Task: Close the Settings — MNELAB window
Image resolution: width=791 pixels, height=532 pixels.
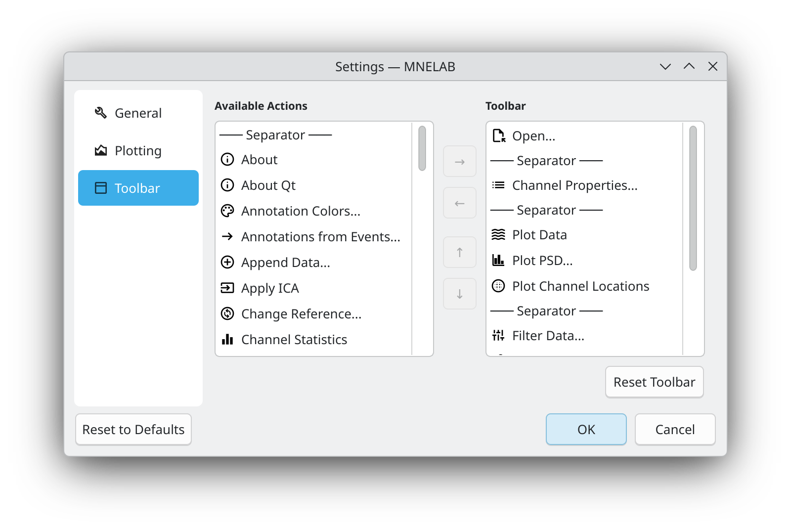Action: pyautogui.click(x=713, y=66)
